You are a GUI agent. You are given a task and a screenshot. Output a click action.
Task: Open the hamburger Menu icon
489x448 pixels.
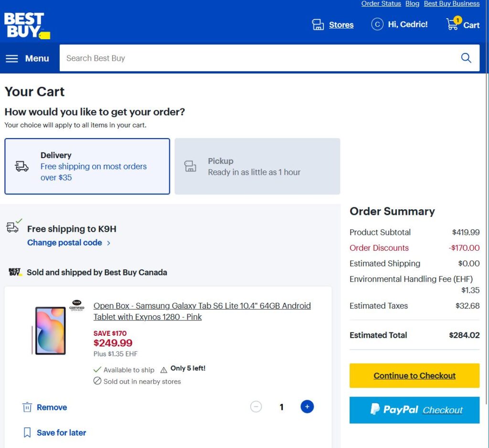click(x=12, y=58)
